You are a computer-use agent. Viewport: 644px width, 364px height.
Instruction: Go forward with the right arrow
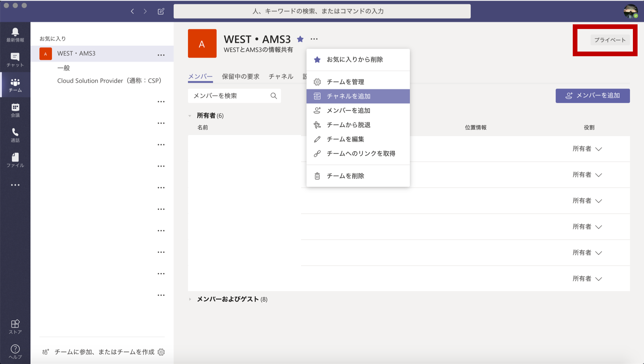point(145,11)
